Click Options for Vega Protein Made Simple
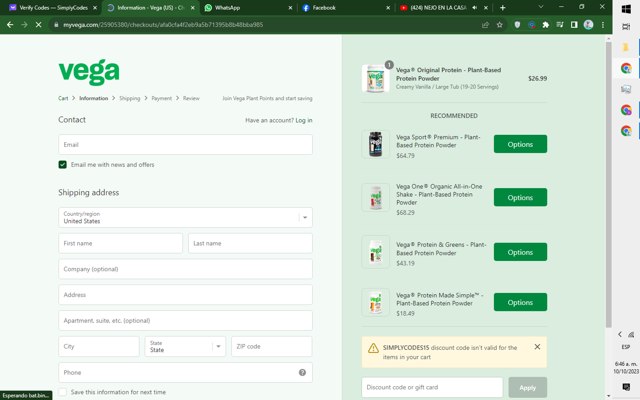The image size is (640, 400). 520,302
